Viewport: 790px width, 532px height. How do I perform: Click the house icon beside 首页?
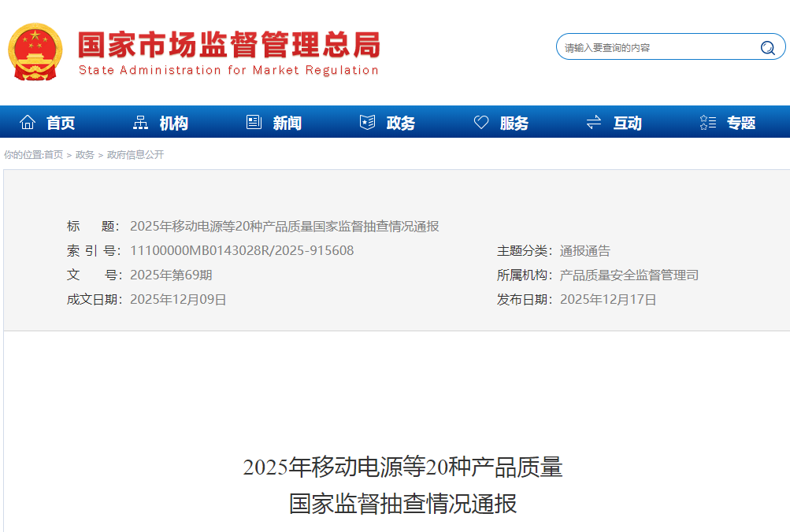[28, 122]
